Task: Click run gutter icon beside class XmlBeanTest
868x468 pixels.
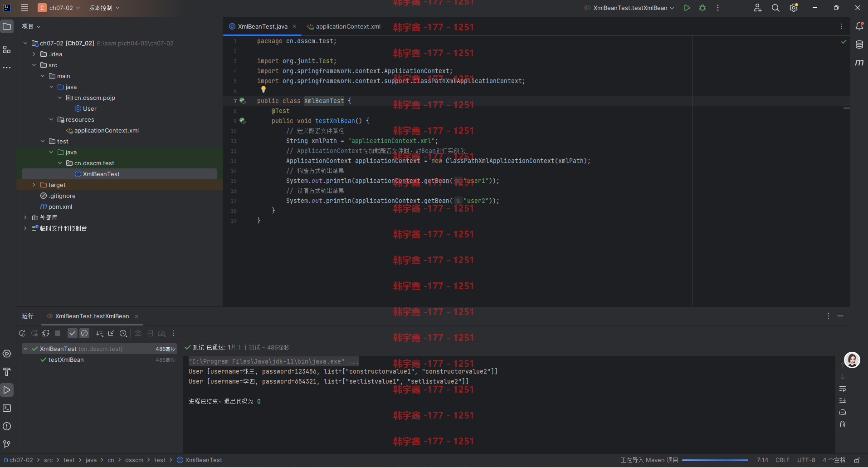Action: click(242, 101)
